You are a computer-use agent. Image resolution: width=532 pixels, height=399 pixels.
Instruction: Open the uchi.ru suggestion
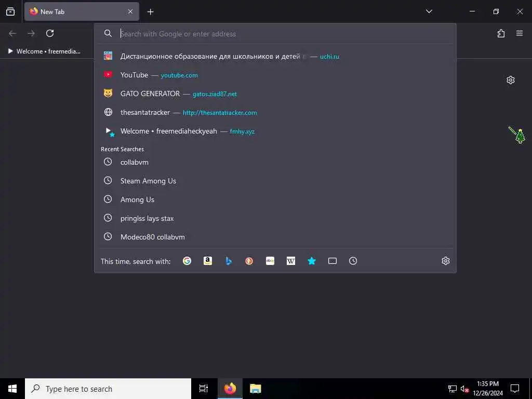coord(275,56)
